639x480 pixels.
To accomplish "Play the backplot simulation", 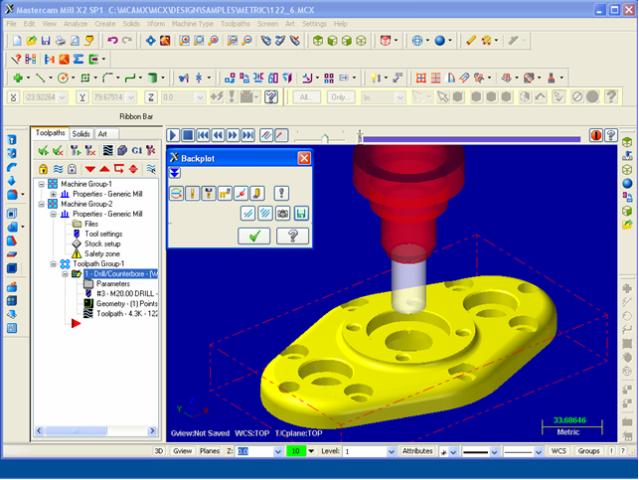I will coord(173,135).
